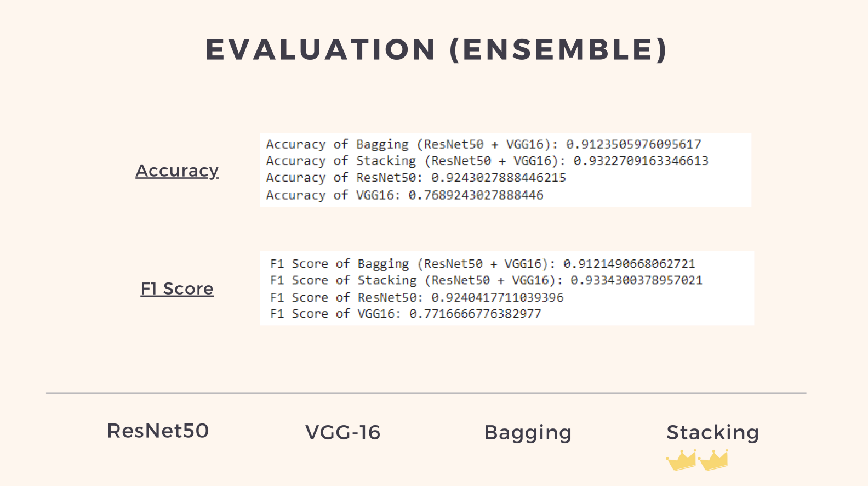The width and height of the screenshot is (868, 486).
Task: Select the F1 Score of VGG16 line
Action: (406, 314)
